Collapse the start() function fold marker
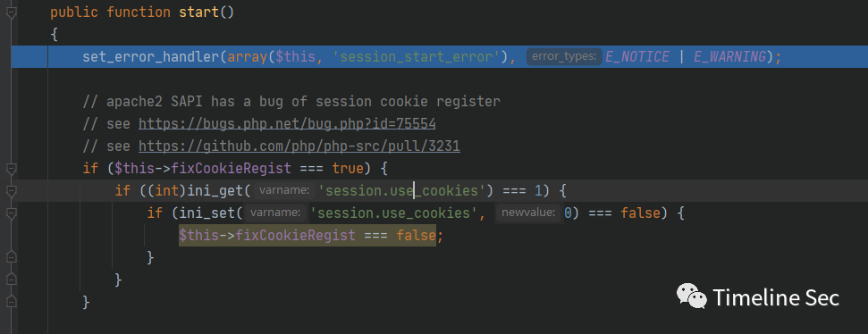 tap(11, 13)
